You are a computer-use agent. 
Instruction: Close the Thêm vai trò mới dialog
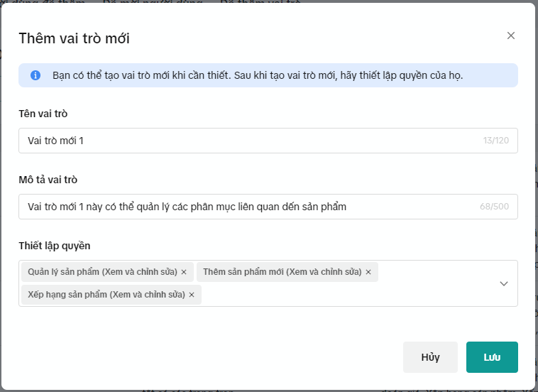pos(511,36)
